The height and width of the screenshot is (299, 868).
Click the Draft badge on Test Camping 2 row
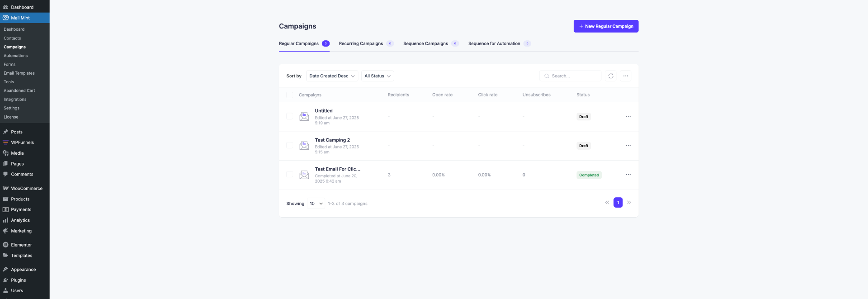pyautogui.click(x=584, y=146)
